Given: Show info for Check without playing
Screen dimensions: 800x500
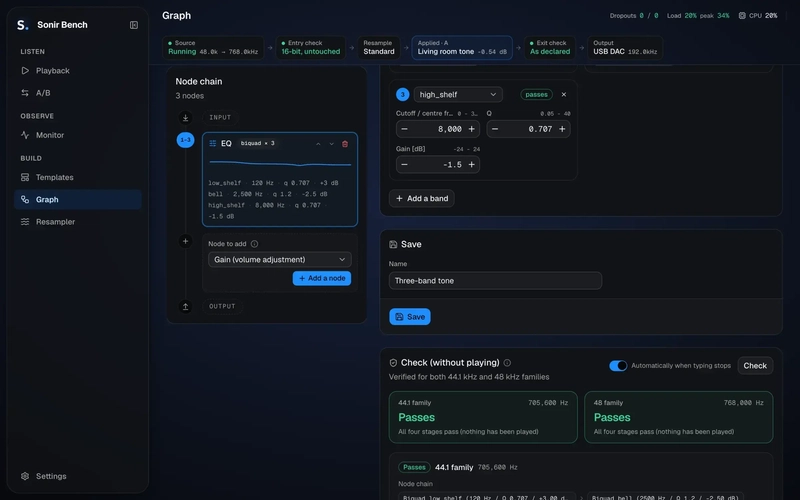Looking at the screenshot, I should tap(507, 363).
